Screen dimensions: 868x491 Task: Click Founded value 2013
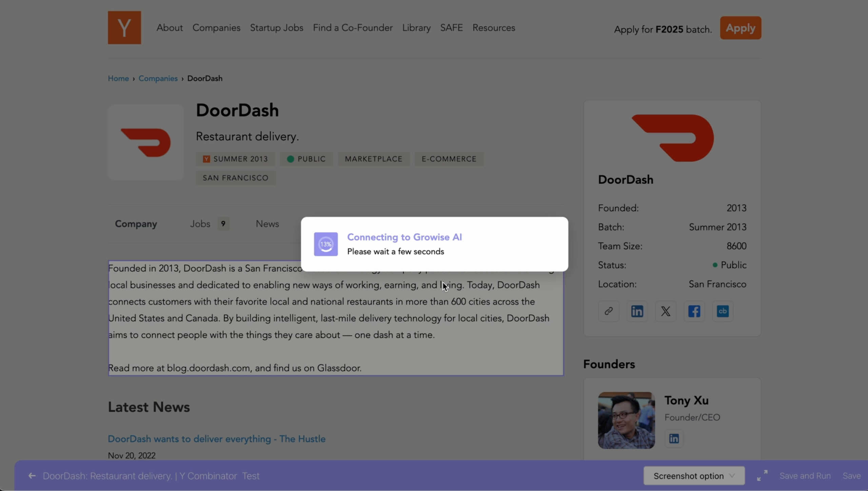click(x=736, y=208)
